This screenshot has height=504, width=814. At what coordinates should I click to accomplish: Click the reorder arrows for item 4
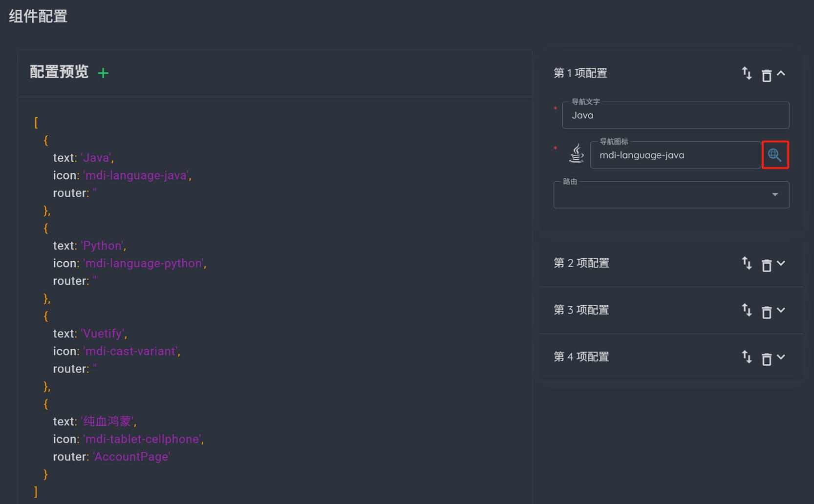(747, 357)
